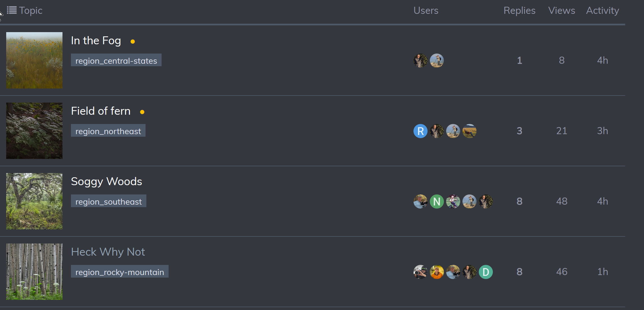Open the Heck Why Not topic
This screenshot has width=644, height=310.
pyautogui.click(x=108, y=252)
